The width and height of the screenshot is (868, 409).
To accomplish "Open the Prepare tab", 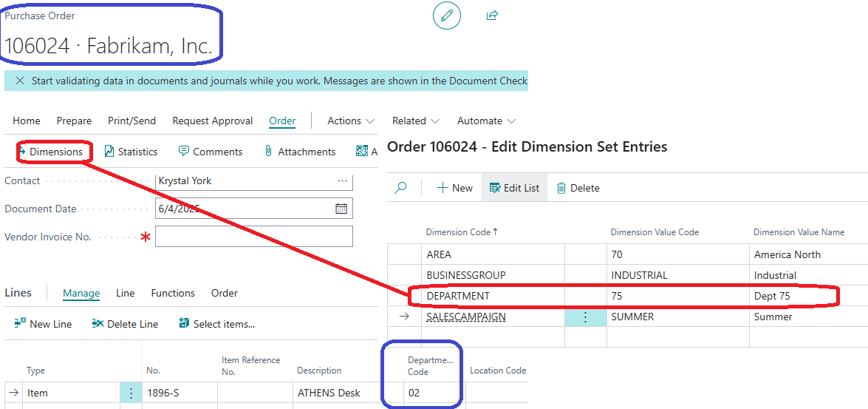I will [74, 121].
